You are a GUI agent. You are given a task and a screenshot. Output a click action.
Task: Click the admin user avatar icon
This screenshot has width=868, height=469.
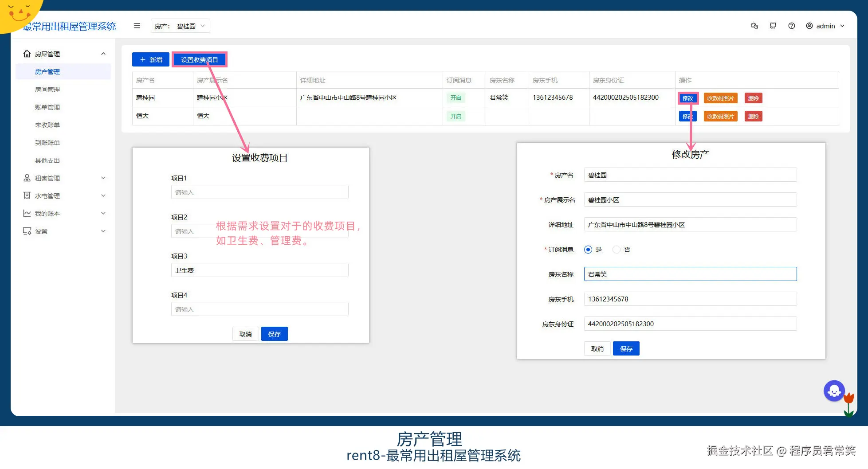pyautogui.click(x=809, y=26)
